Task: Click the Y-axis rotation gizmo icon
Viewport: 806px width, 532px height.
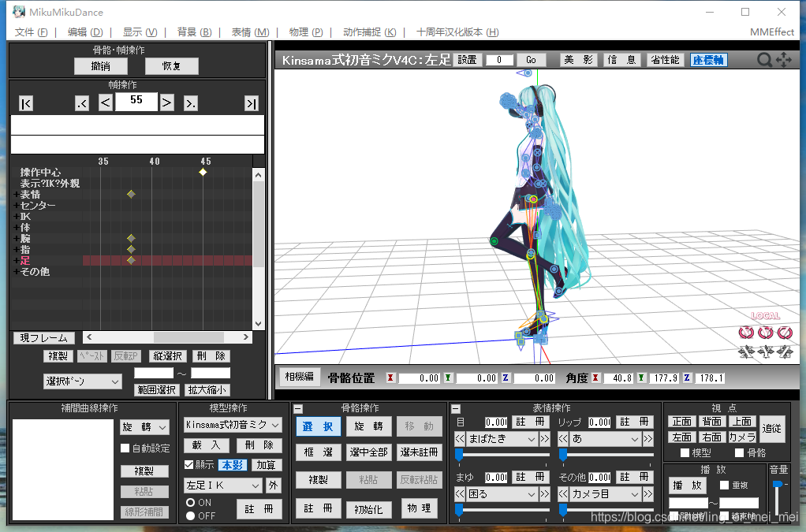Action: [766, 333]
